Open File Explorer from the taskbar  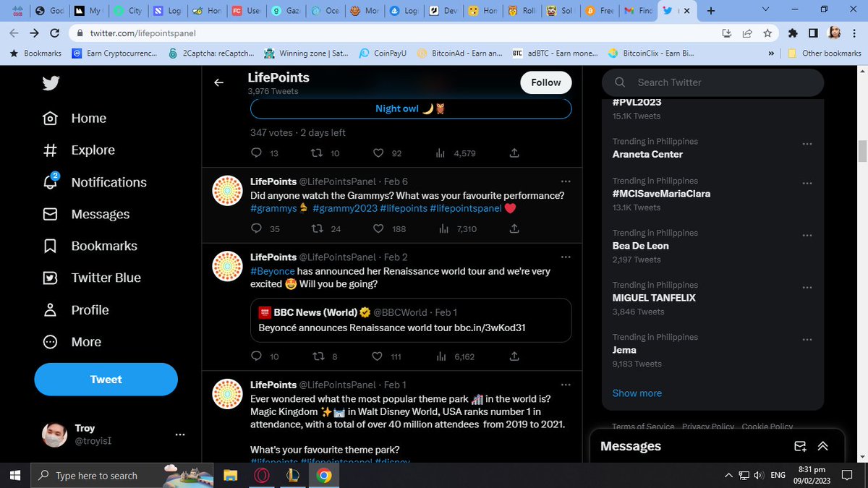coord(230,475)
